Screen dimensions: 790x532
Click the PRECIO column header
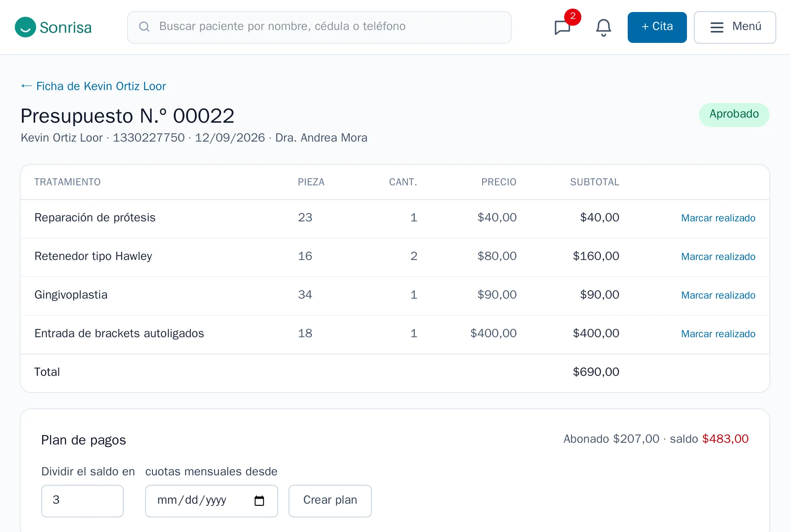coord(499,182)
